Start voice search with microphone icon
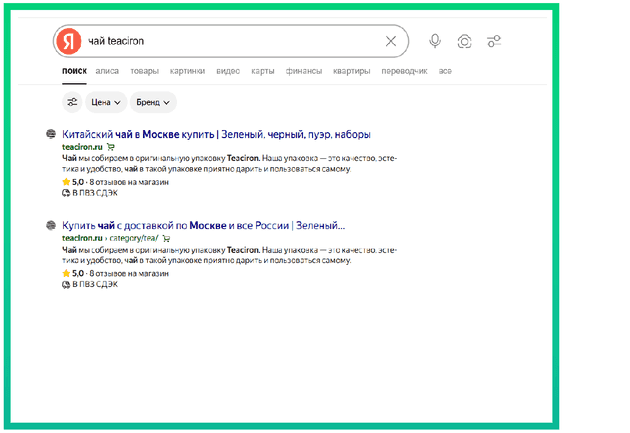This screenshot has height=433, width=630. click(x=435, y=41)
